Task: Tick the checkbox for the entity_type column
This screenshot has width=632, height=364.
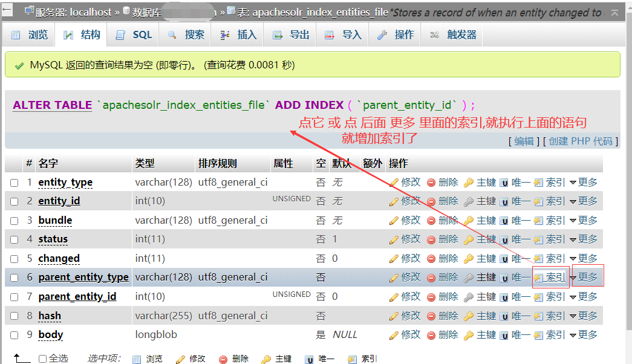Action: [x=15, y=183]
